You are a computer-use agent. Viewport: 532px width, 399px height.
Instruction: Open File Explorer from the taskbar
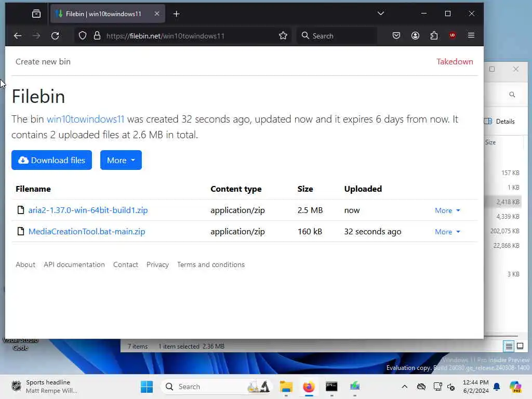(286, 387)
